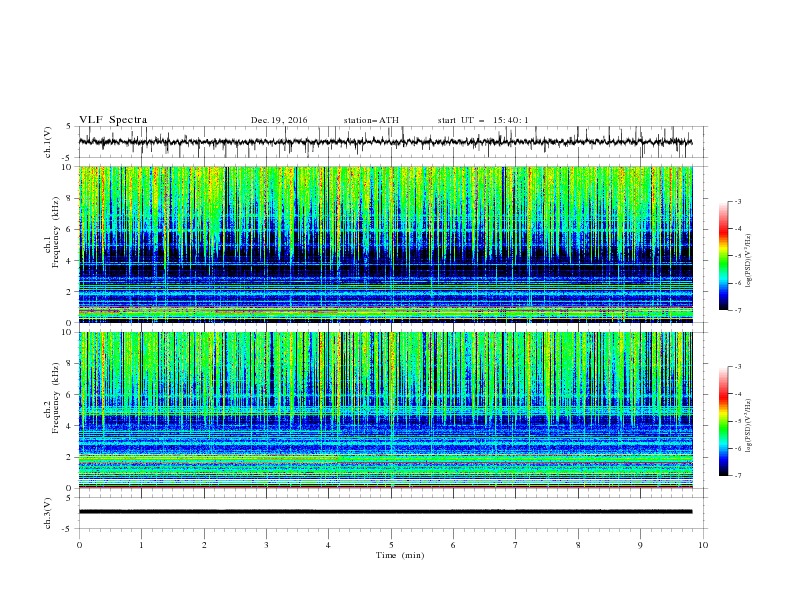The image size is (792, 612).
Task: Click the time axis tick label "8"
Action: tap(578, 545)
